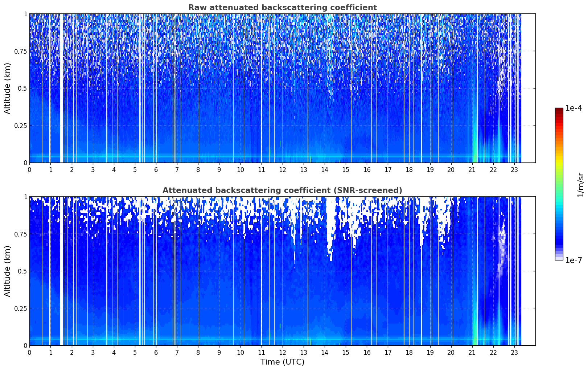588x370 pixels.
Task: Click the colorbar minimum label "1e-7"
Action: click(x=573, y=260)
